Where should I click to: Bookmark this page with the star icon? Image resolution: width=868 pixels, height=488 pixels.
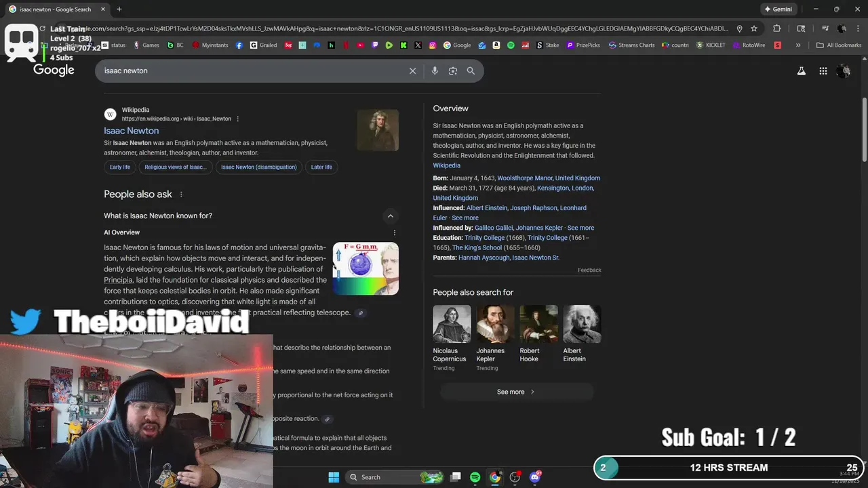coord(754,28)
